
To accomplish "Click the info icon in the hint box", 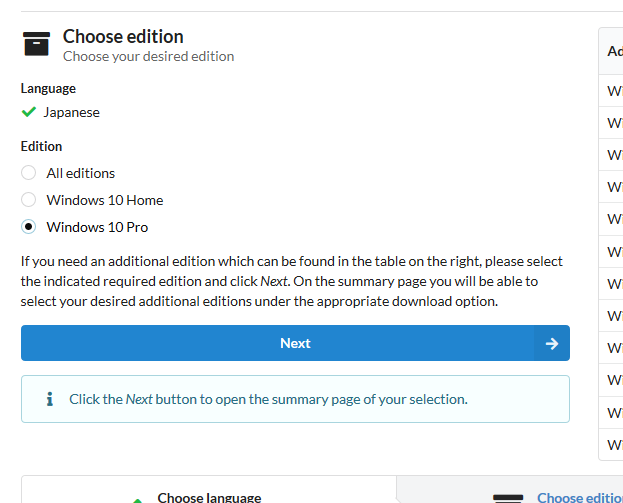I will coord(49,399).
